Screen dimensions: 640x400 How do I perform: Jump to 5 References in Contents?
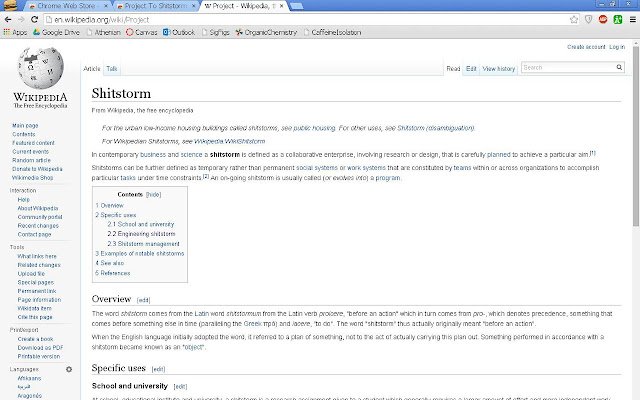[113, 273]
